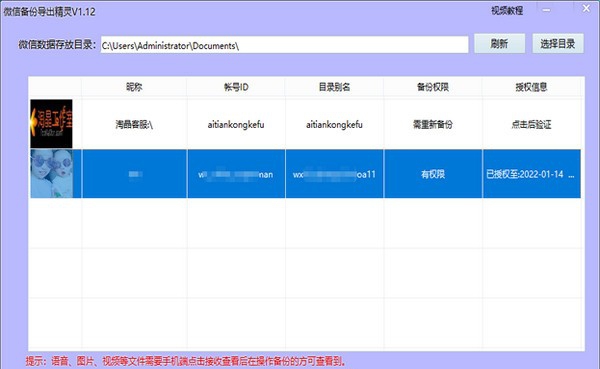Image resolution: width=600 pixels, height=369 pixels.
Task: Click the 授权信息 column header
Action: tap(531, 87)
